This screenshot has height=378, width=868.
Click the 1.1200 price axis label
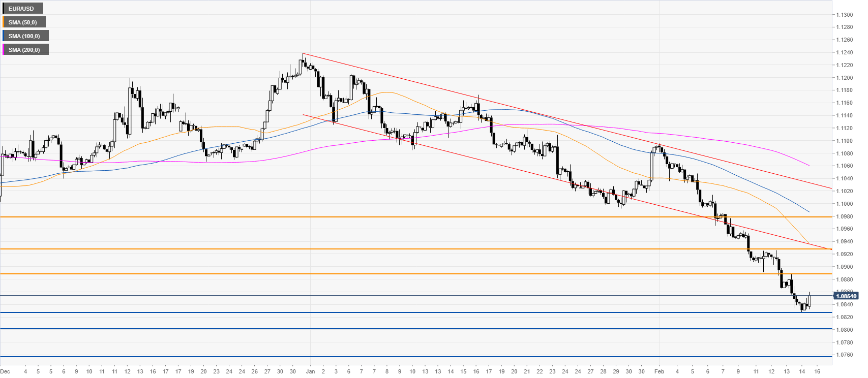coord(844,78)
